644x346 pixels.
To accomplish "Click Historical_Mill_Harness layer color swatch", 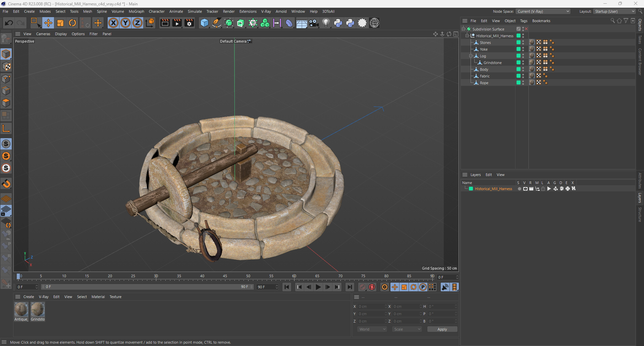I will (x=471, y=189).
